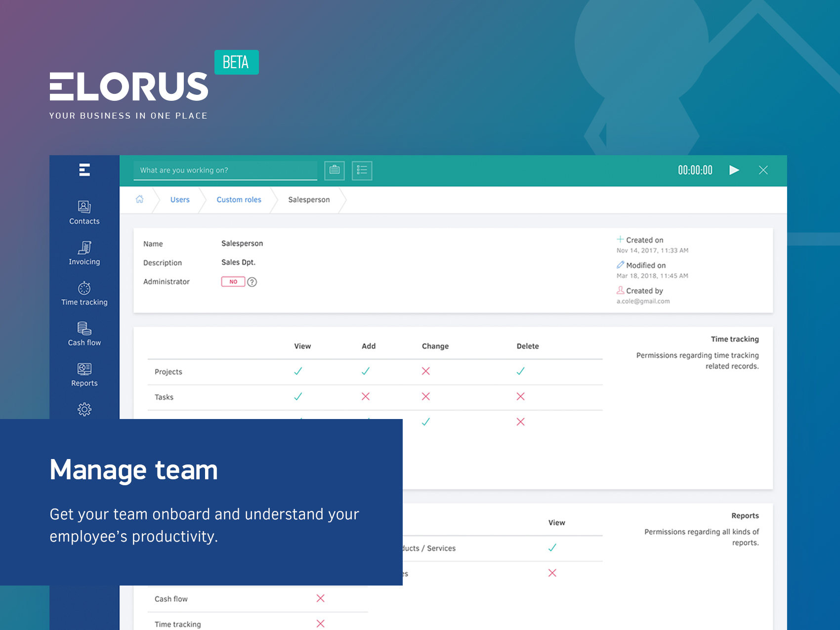Click the timer display 00:00:00
Viewport: 840px width, 630px height.
click(695, 170)
